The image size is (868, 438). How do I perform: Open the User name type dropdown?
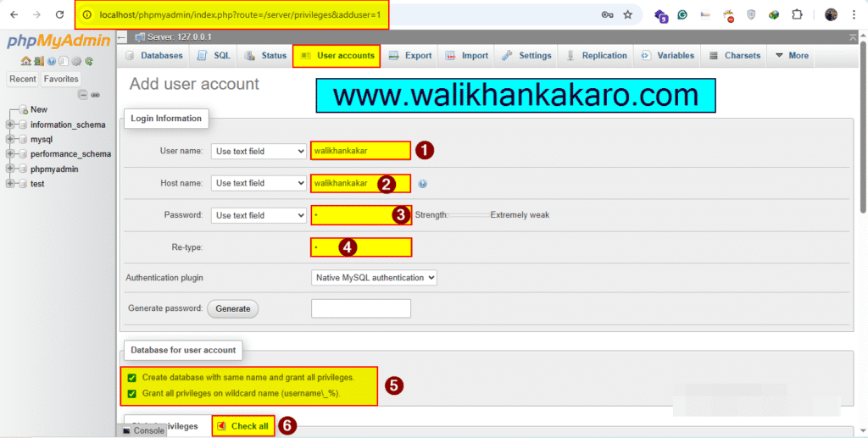(x=259, y=151)
